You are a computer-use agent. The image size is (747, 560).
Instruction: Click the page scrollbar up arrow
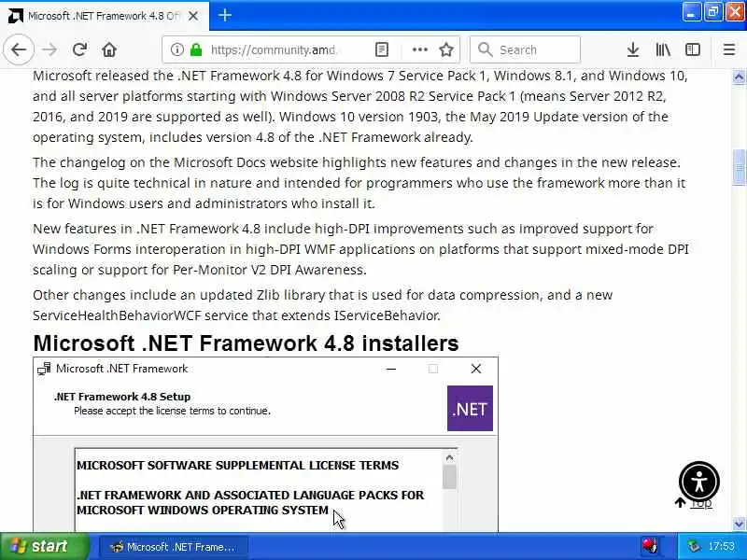(x=739, y=77)
